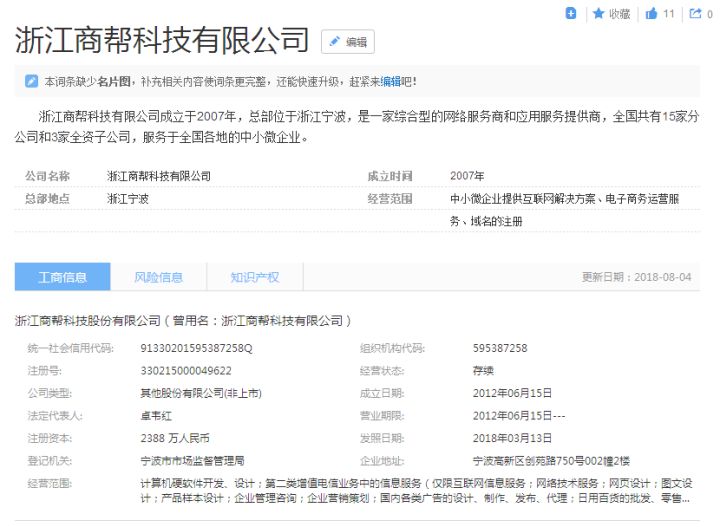Click the credit code 91330201595387258Q
The image size is (720, 527).
point(196,348)
